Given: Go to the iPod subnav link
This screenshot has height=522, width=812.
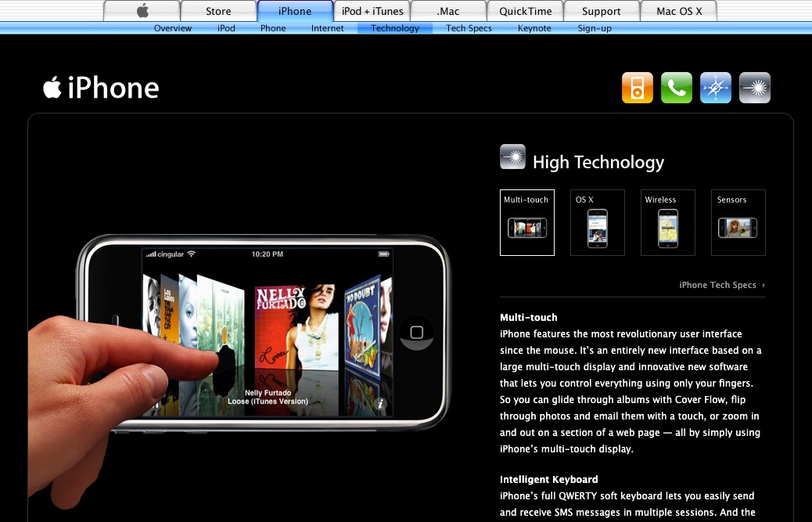Looking at the screenshot, I should pos(226,28).
